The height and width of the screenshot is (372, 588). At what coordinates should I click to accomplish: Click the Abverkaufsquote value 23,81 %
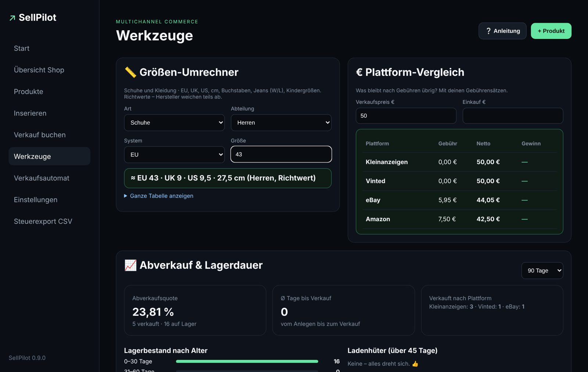click(x=153, y=312)
